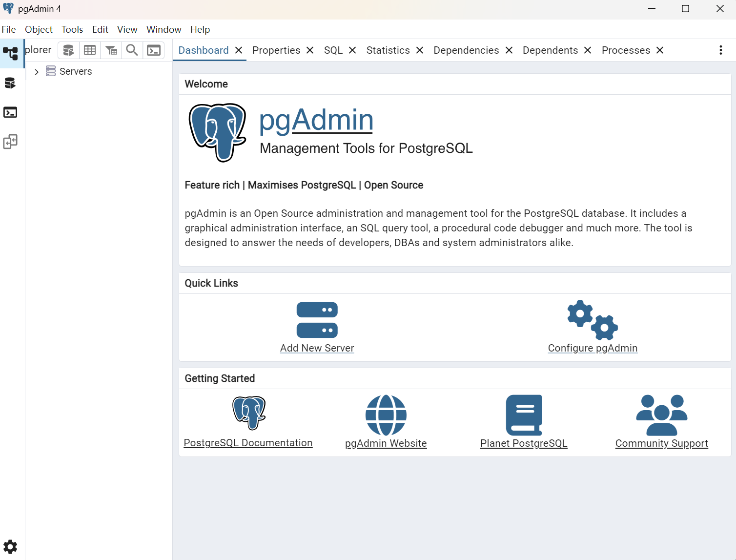Viewport: 736px width, 560px height.
Task: Click the Configure pgAdmin link
Action: [x=593, y=348]
